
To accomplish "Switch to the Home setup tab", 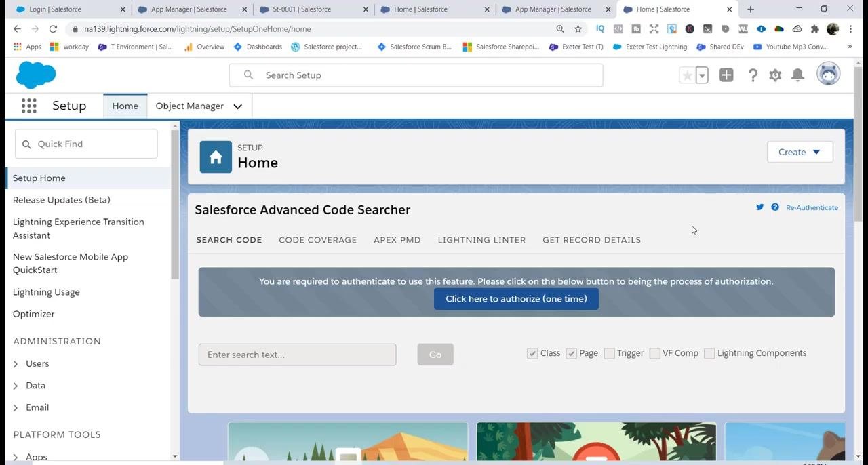I will tap(125, 106).
